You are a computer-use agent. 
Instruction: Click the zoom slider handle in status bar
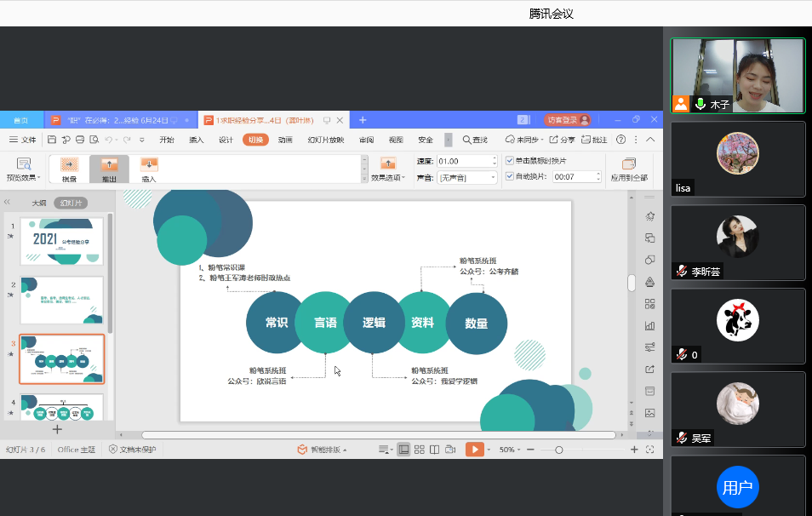559,449
